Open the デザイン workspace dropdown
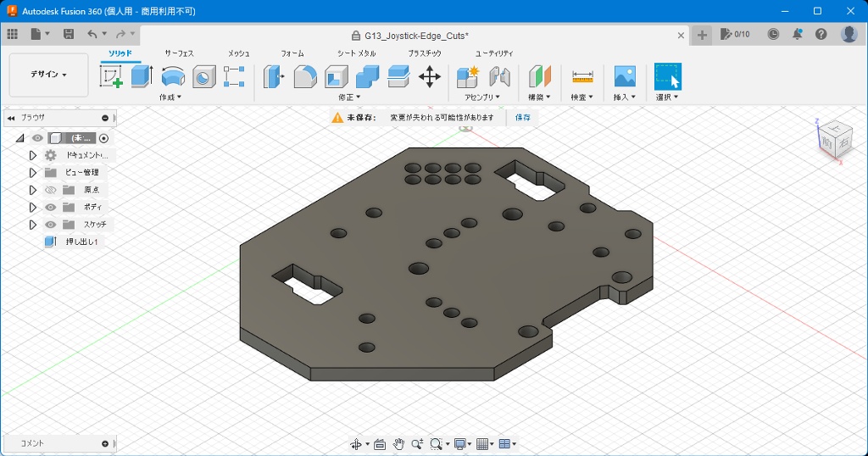This screenshot has height=456, width=868. click(x=48, y=75)
